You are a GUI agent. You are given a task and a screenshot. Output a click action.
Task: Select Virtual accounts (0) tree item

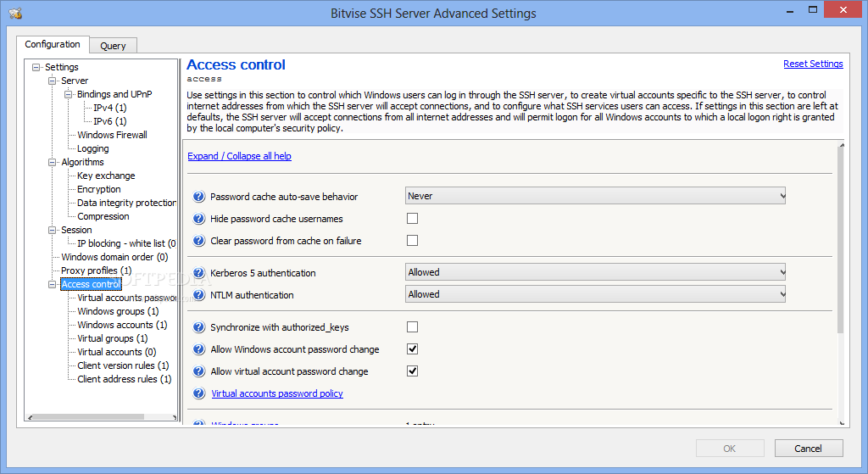(117, 352)
